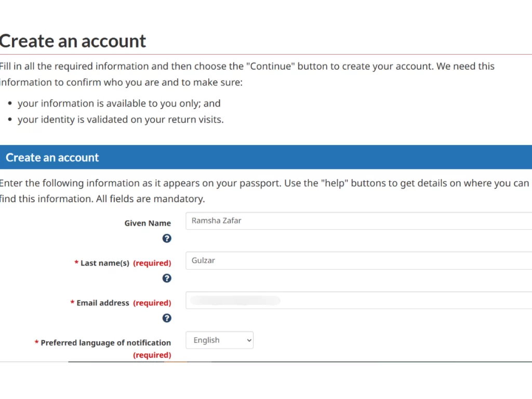Select the name Ramsha Zafar text
Image resolution: width=532 pixels, height=399 pixels.
[x=216, y=220]
